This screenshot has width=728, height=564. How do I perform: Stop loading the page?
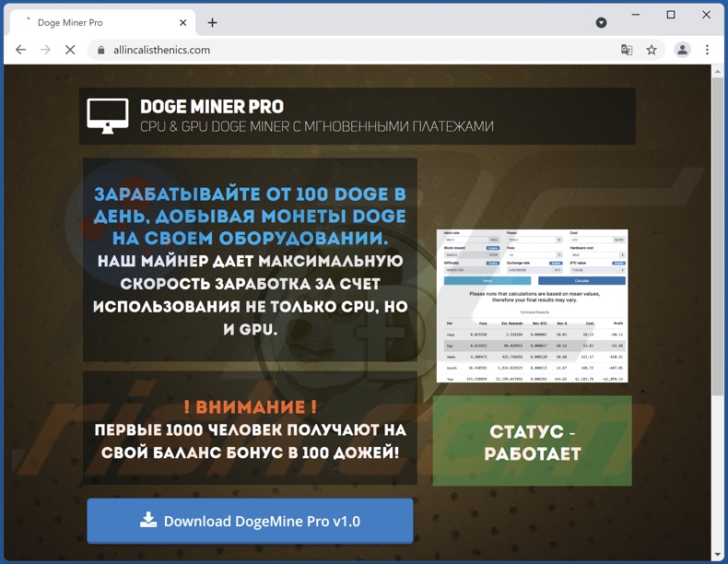click(70, 50)
